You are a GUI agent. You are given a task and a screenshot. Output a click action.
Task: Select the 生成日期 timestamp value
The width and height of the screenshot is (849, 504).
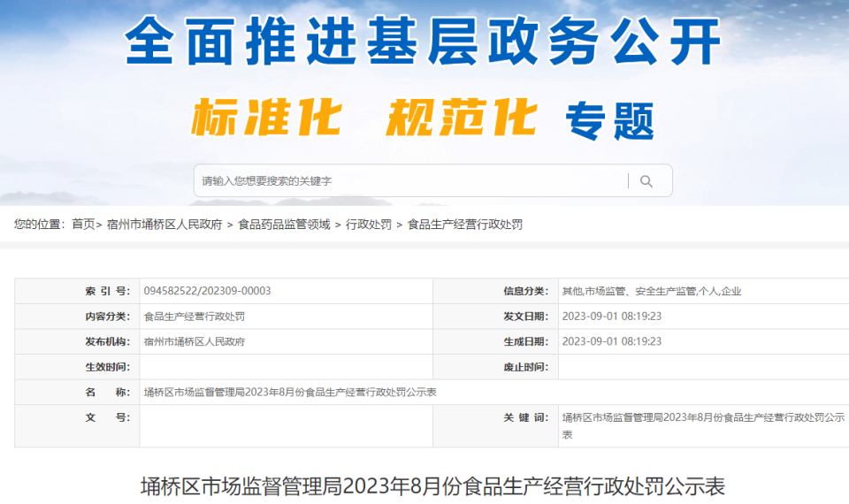pyautogui.click(x=612, y=341)
